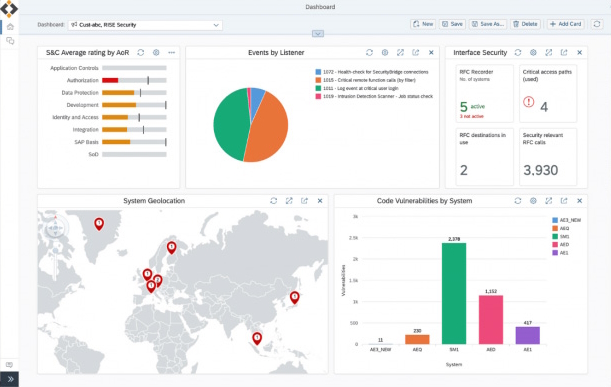Maximize the Events by Listener card

(x=400, y=53)
